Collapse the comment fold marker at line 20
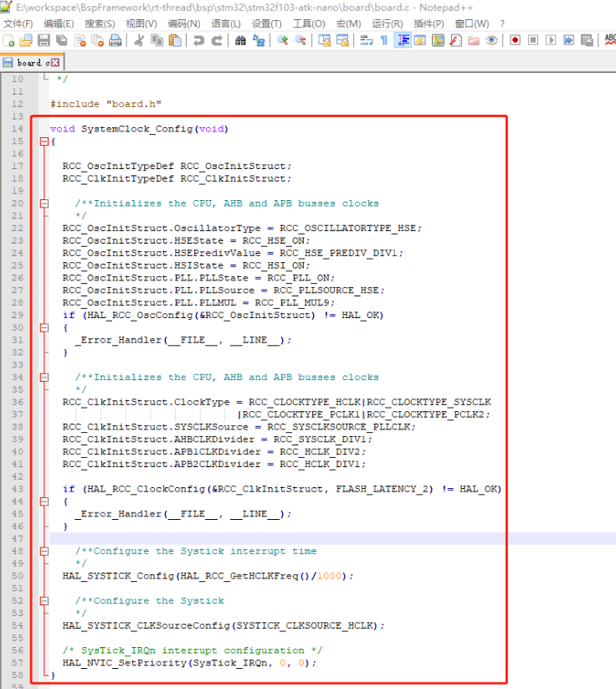This screenshot has height=689, width=616. [44, 203]
